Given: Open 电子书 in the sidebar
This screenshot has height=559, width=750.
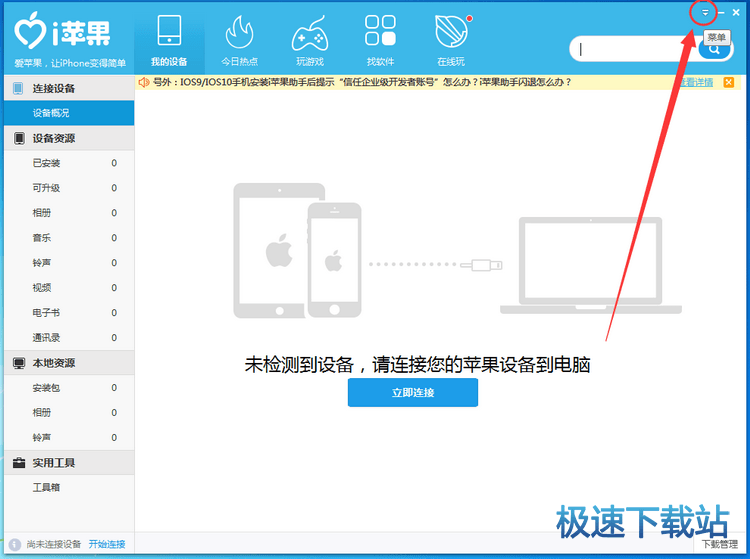Looking at the screenshot, I should coord(69,312).
